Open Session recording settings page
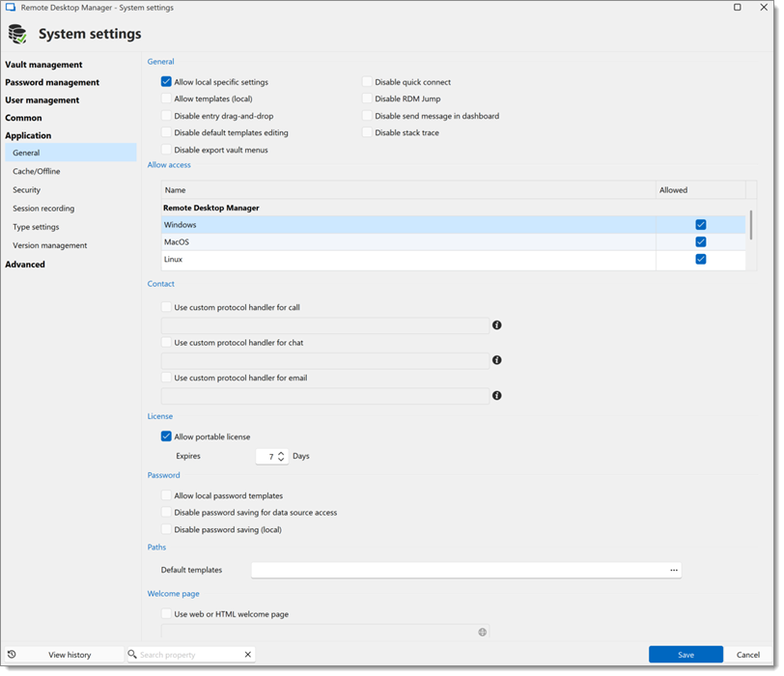Image resolution: width=784 pixels, height=676 pixels. pos(43,208)
